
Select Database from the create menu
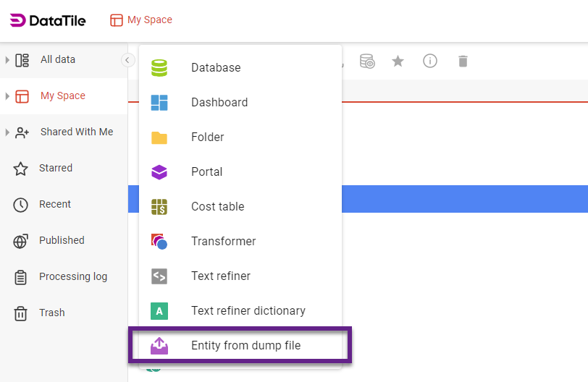(216, 68)
